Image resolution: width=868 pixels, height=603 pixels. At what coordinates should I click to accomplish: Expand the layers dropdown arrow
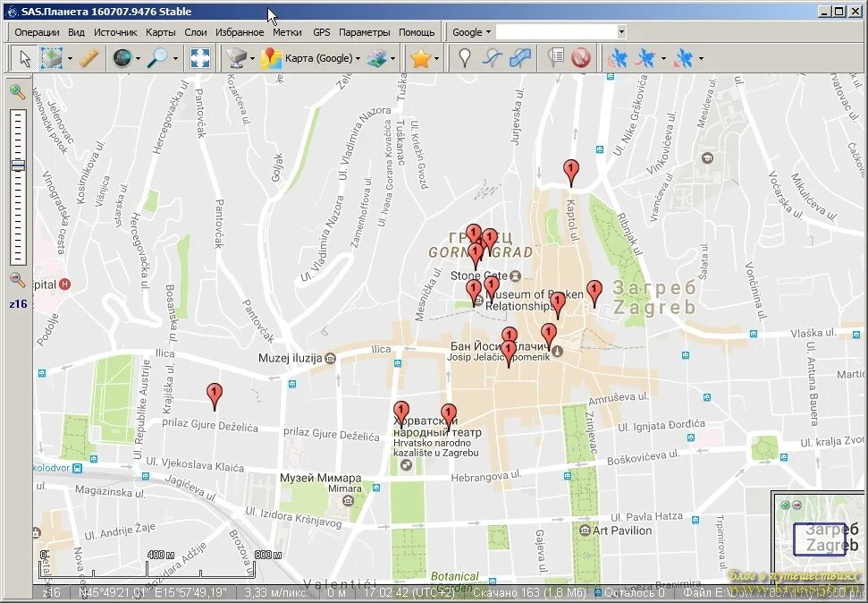tap(393, 58)
